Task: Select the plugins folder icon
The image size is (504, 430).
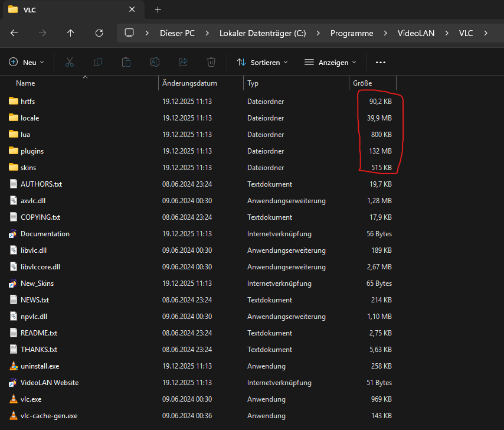Action: (14, 151)
